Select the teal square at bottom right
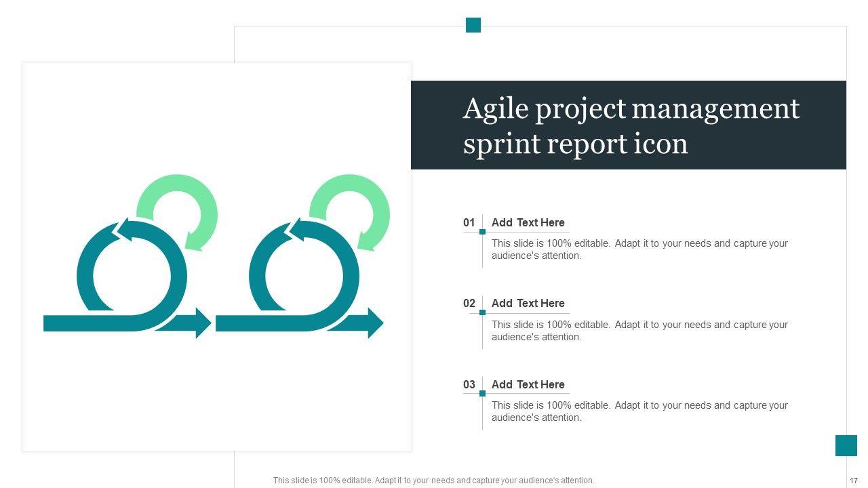 [x=846, y=445]
